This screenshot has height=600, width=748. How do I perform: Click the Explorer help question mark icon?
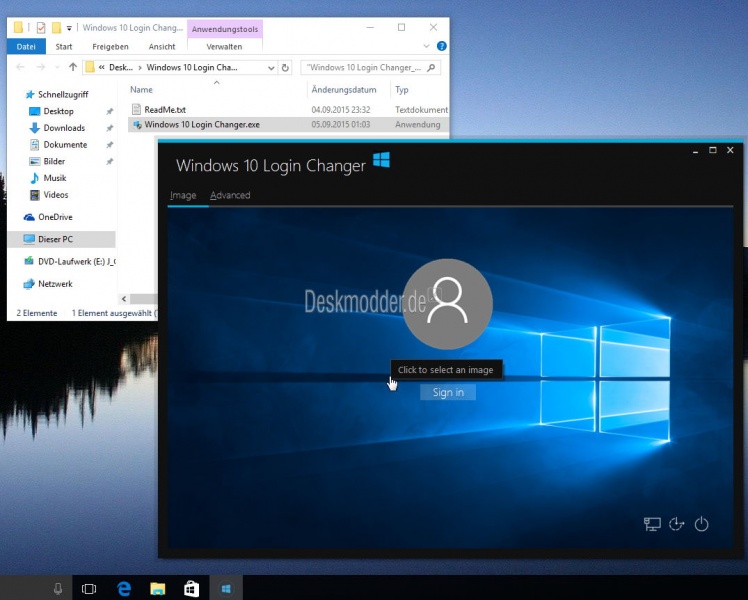[441, 46]
